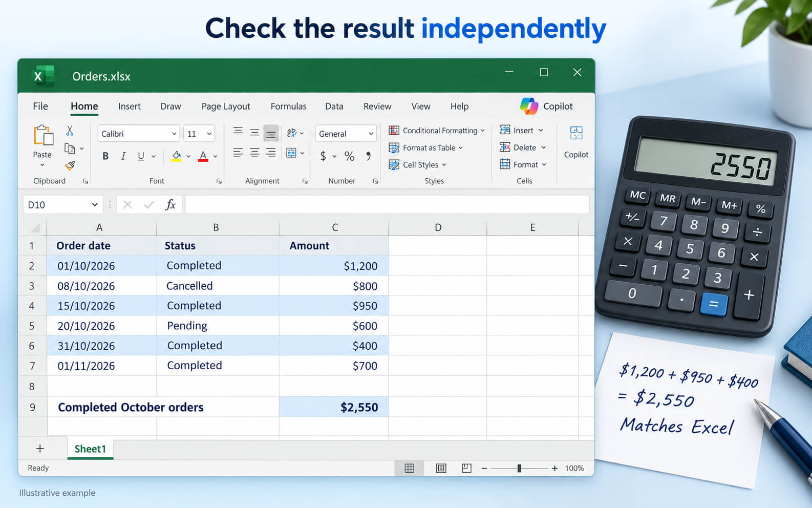Click in the formula bar input

387,205
